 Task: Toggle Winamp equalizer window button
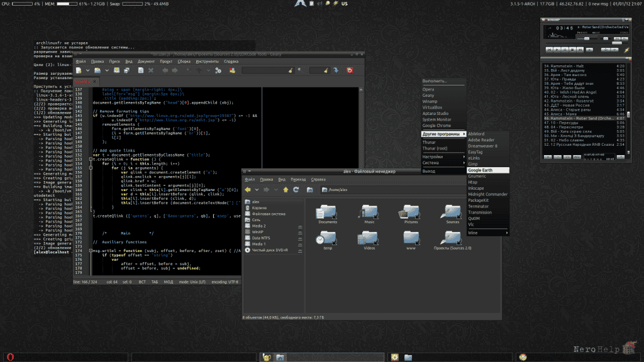pos(618,38)
